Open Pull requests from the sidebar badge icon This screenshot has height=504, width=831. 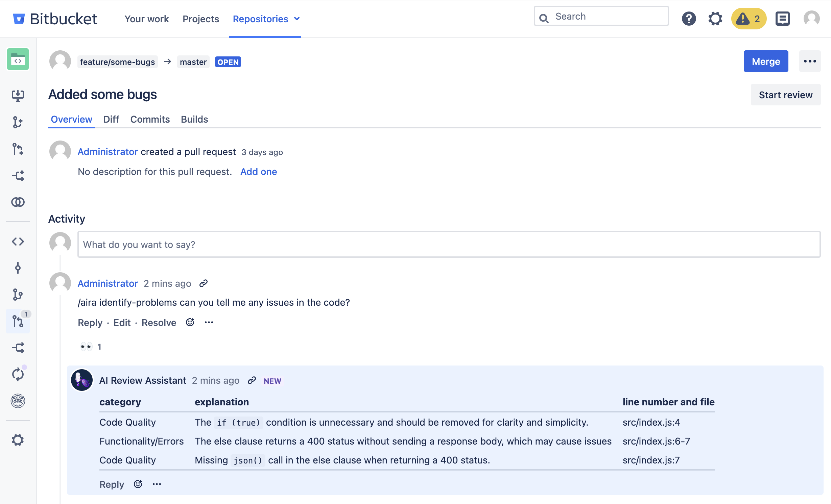tap(18, 321)
